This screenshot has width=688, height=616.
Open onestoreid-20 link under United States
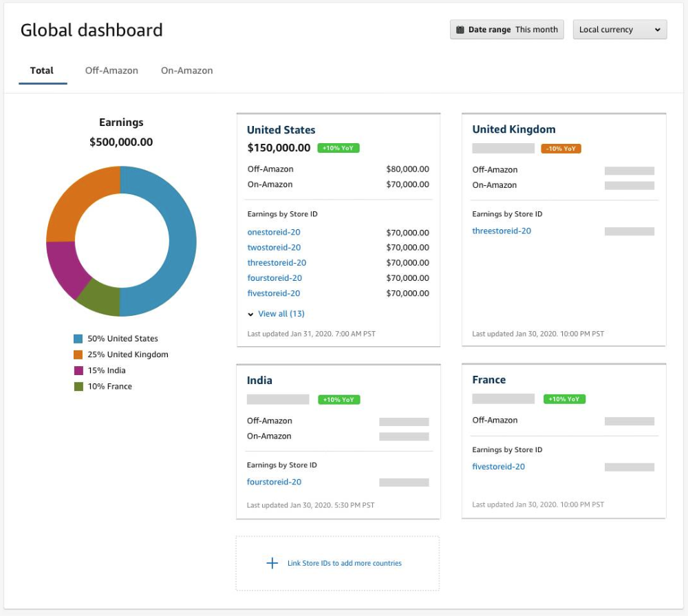[x=274, y=233]
